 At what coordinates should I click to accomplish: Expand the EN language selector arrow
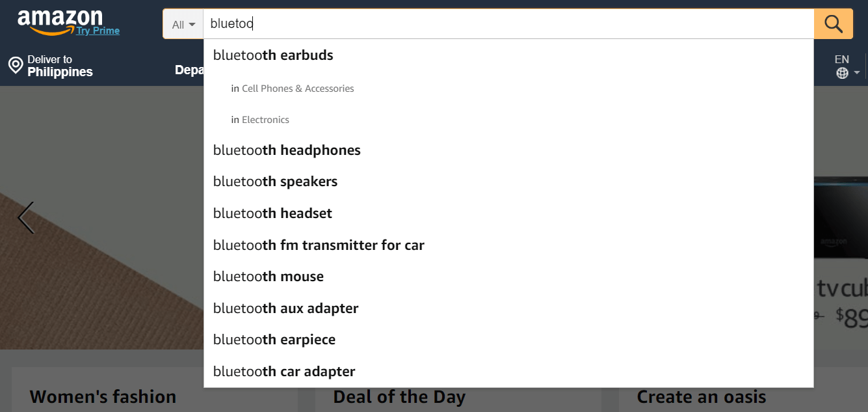click(x=857, y=73)
